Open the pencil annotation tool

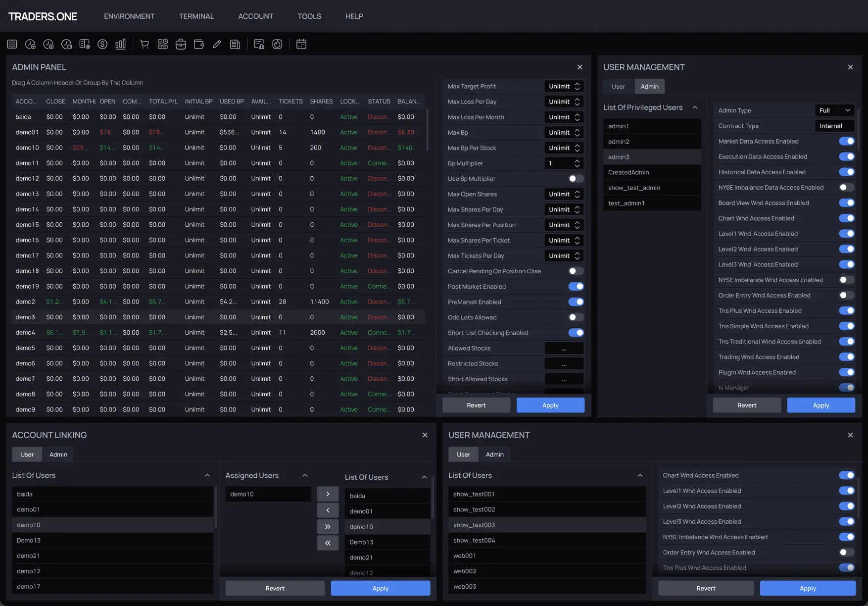pos(216,44)
